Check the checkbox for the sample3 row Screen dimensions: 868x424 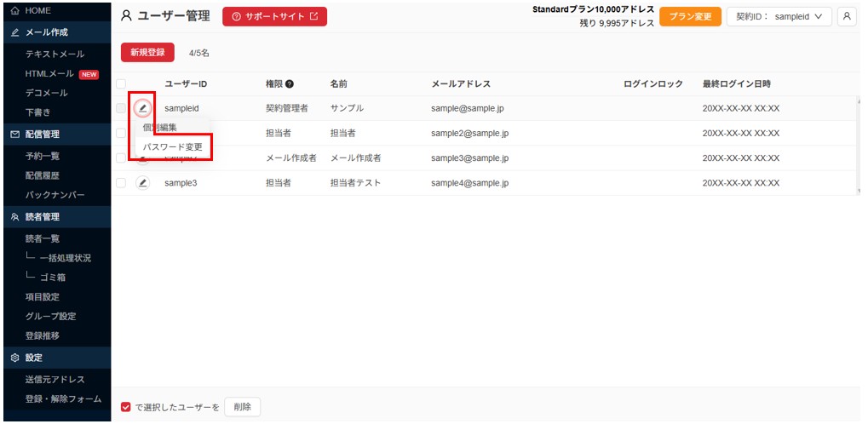121,182
